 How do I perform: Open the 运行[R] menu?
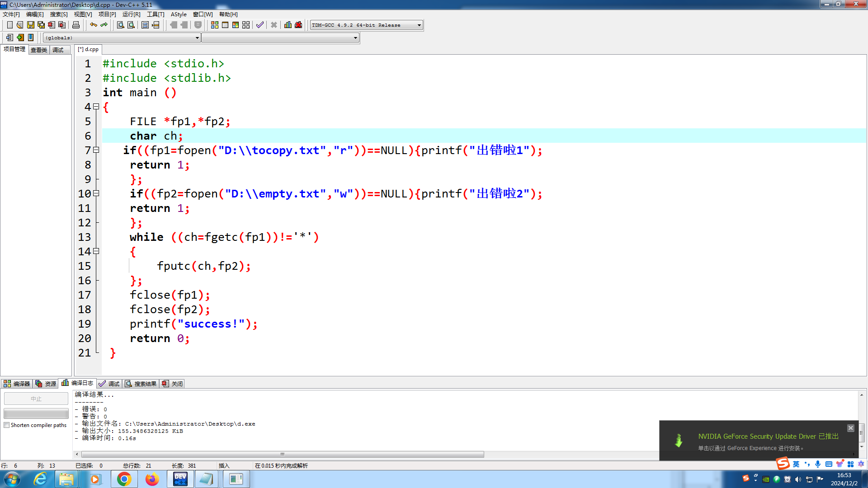(x=131, y=14)
